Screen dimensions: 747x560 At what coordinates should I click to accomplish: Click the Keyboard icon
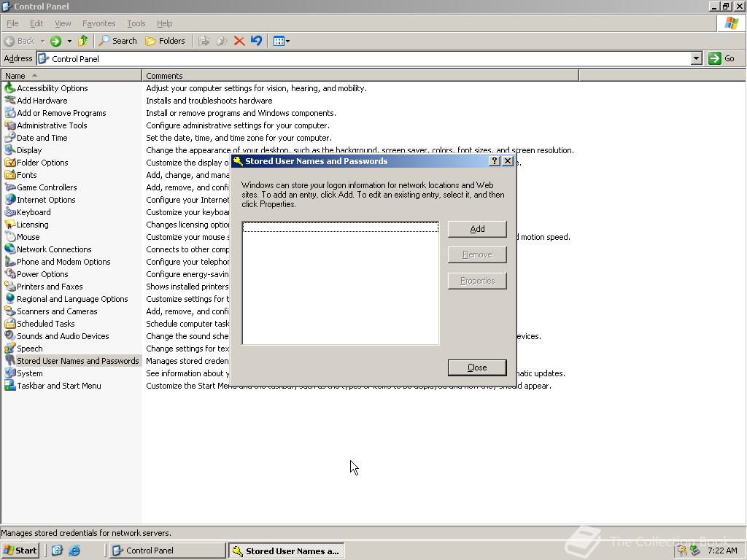point(10,212)
